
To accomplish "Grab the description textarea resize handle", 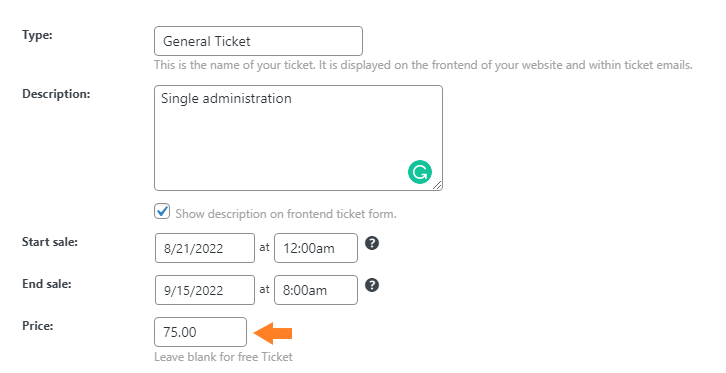I will (x=437, y=185).
